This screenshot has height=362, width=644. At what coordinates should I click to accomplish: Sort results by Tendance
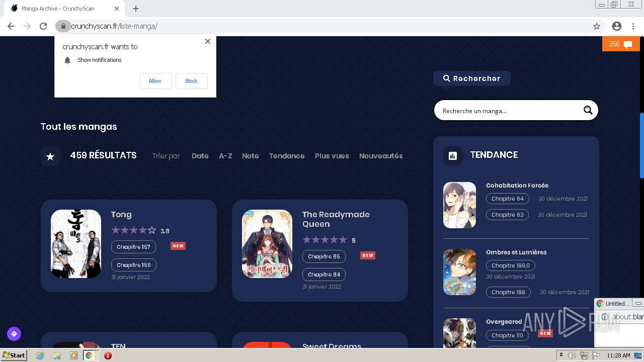[x=287, y=156]
